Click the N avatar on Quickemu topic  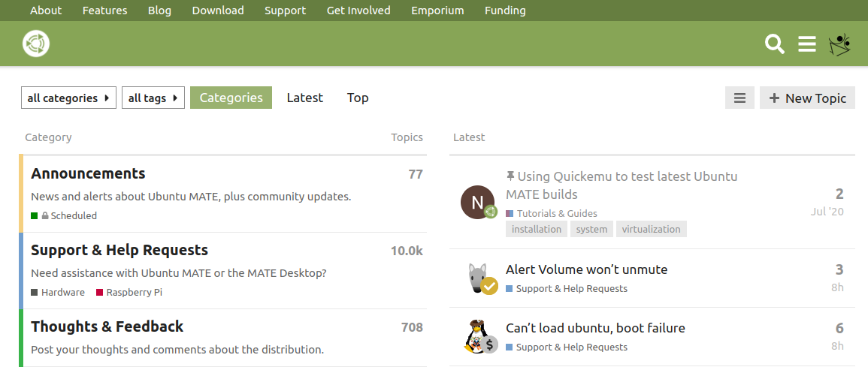click(478, 203)
